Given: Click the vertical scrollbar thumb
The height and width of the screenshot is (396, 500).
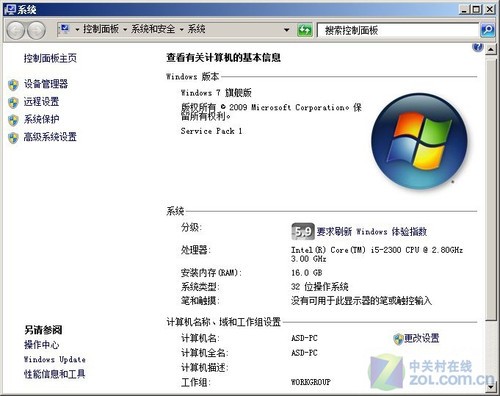Looking at the screenshot, I should (490, 190).
